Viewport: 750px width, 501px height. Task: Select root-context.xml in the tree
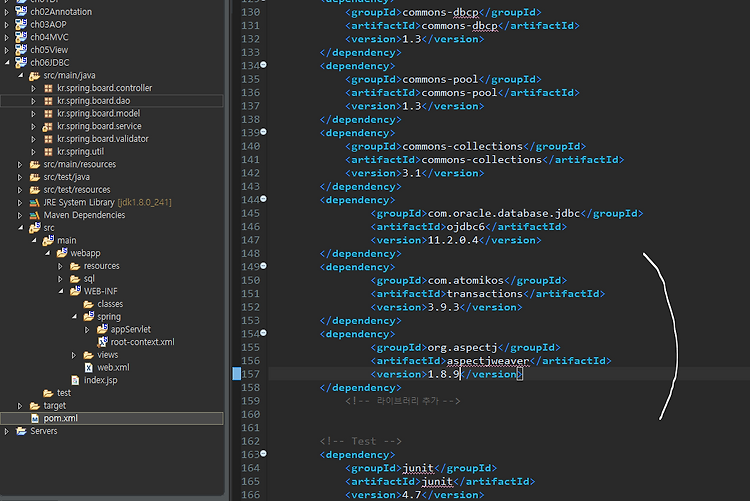pyautogui.click(x=143, y=342)
